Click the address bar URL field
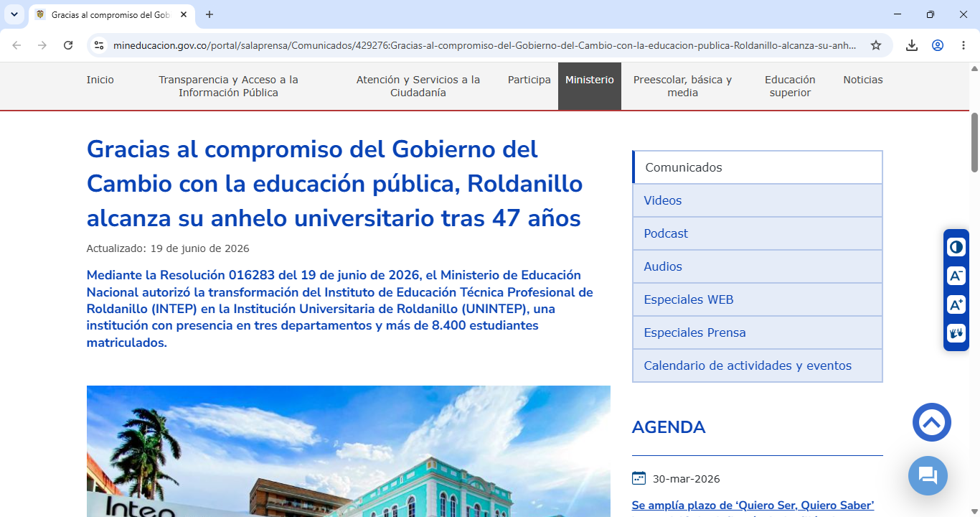The height and width of the screenshot is (517, 980). [x=484, y=45]
